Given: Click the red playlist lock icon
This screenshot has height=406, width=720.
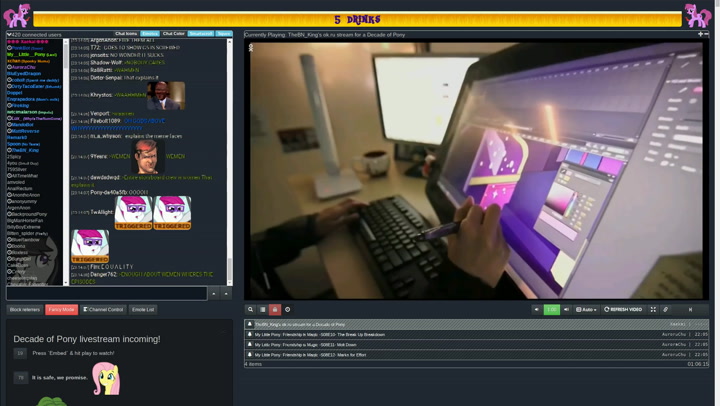Looking at the screenshot, I should tap(275, 310).
